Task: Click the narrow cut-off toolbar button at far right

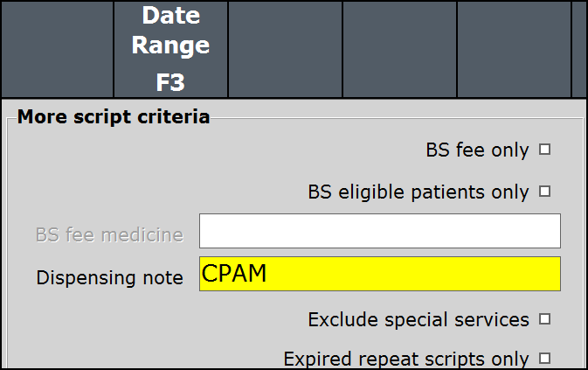Action: (579, 49)
